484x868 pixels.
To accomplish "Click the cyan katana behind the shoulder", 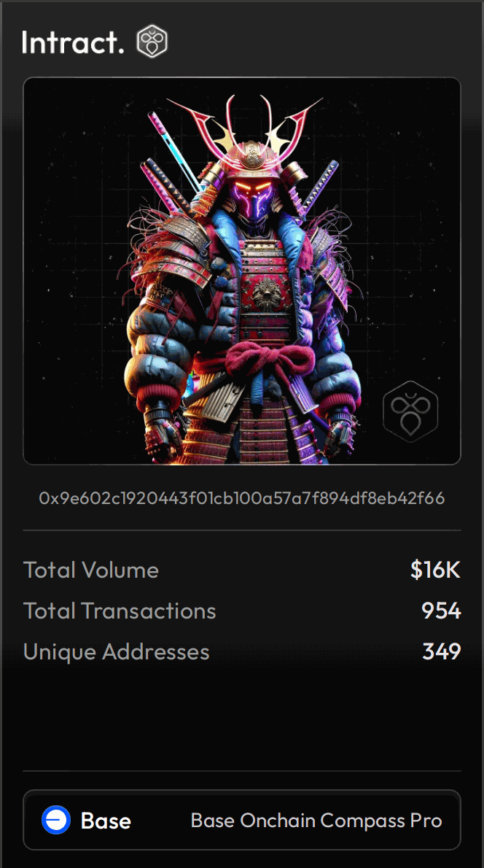I will pos(173,151).
